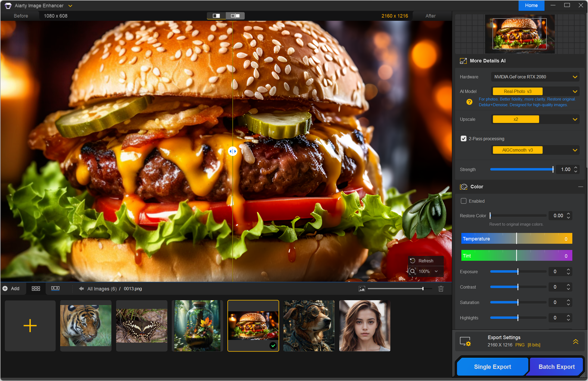The height and width of the screenshot is (381, 588).
Task: Click the Contrast slider
Action: click(518, 287)
